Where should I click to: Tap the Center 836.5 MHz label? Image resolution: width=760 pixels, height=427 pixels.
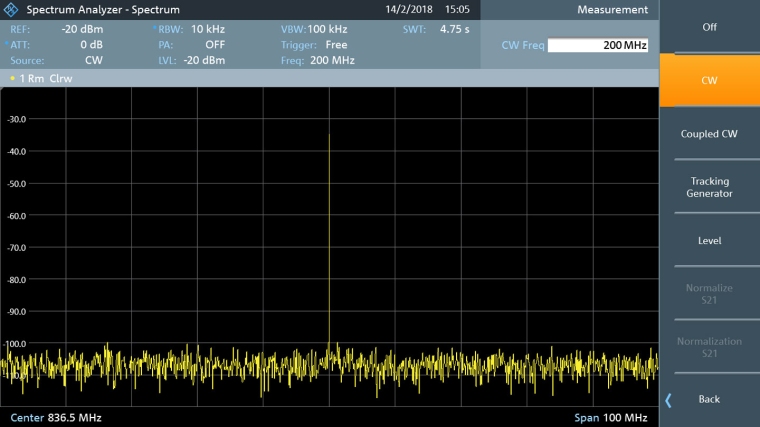(56, 417)
